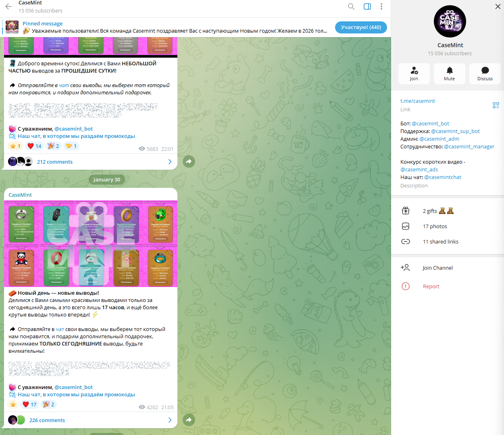The image size is (504, 435).
Task: Click the Join icon button in profile
Action: [414, 74]
